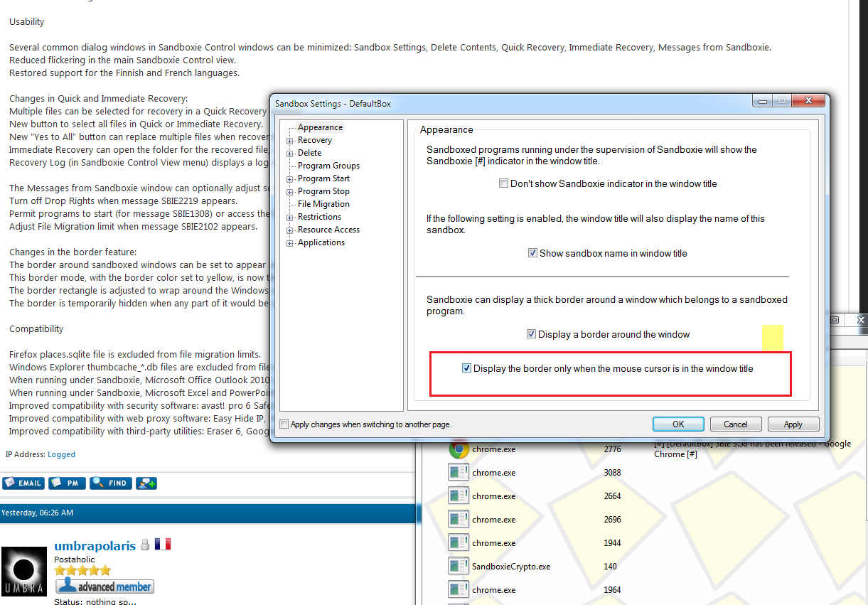Click the grey offline status icon by umbrapolaris
868x605 pixels.
pos(145,545)
